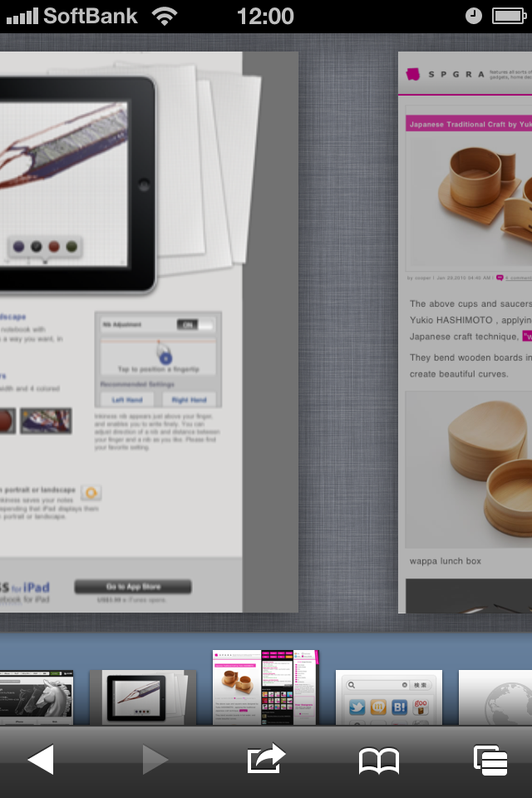Screen dimensions: 532x798
Task: Select the horse website tab thumbnail
Action: [x=37, y=697]
